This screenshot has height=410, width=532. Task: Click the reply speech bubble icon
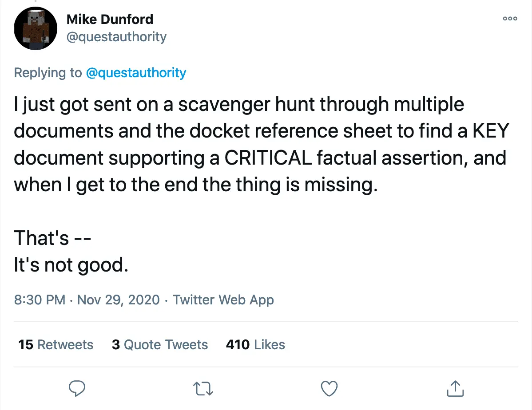click(78, 388)
